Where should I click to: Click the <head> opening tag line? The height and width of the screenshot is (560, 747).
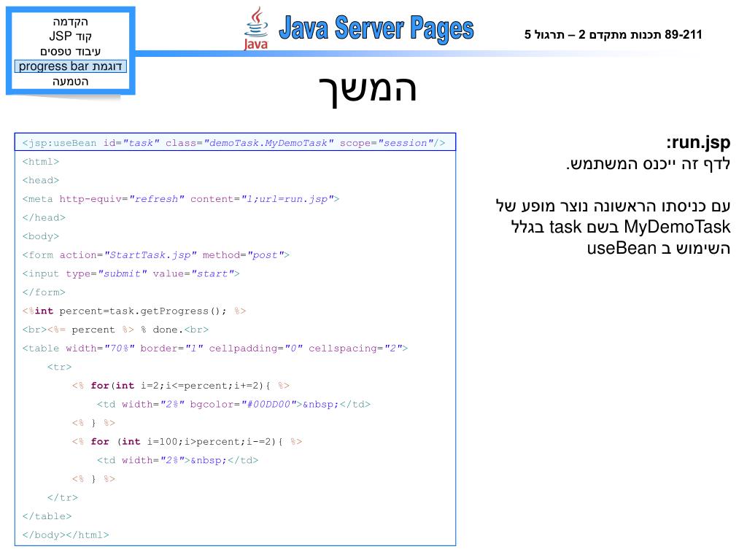click(41, 181)
